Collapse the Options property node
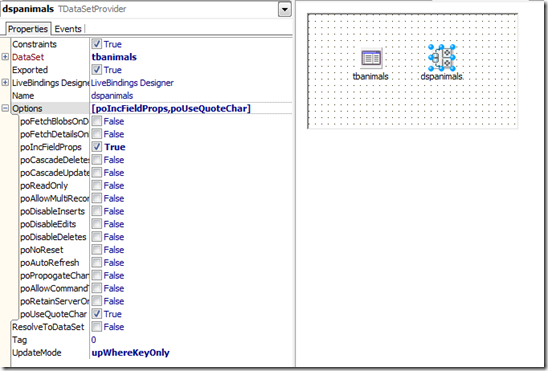This screenshot has width=548, height=371. click(x=5, y=108)
